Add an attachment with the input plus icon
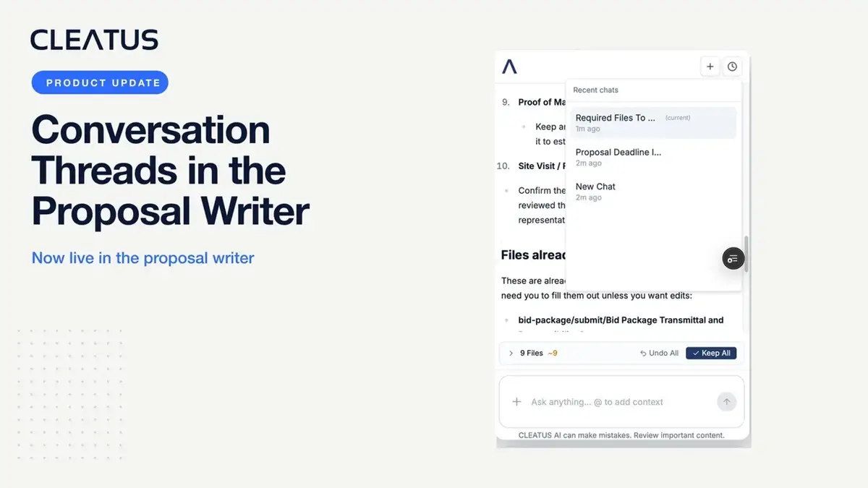Viewport: 868px width, 488px height. (516, 402)
